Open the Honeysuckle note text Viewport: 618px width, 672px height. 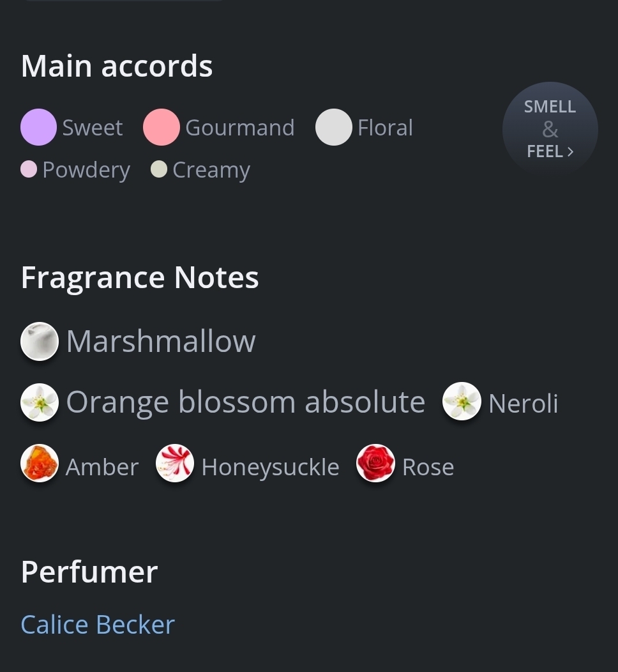click(270, 467)
